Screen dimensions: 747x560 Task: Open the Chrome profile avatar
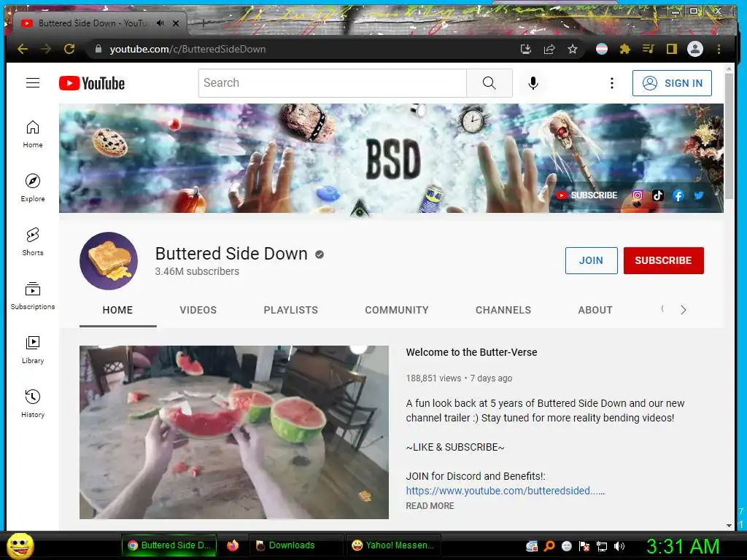(695, 49)
